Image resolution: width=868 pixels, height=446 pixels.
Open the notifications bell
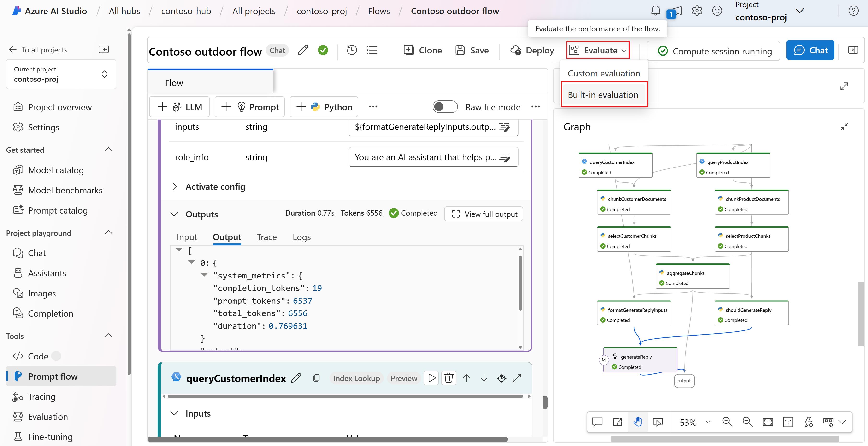point(655,11)
